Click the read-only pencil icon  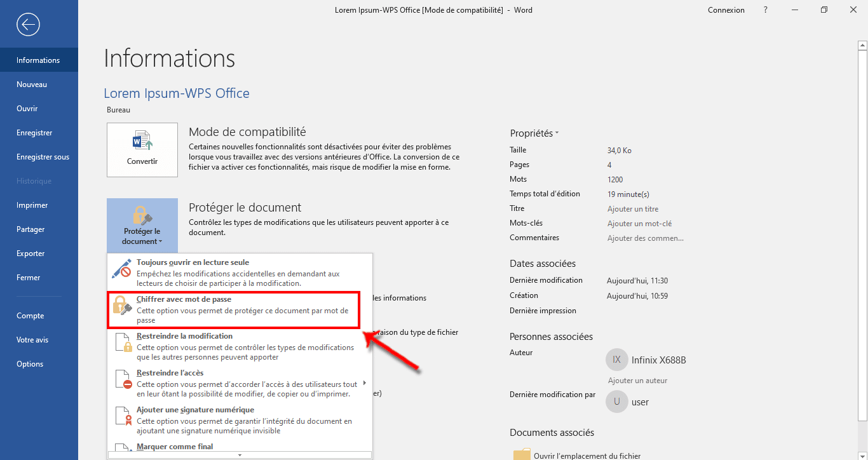[x=121, y=269]
